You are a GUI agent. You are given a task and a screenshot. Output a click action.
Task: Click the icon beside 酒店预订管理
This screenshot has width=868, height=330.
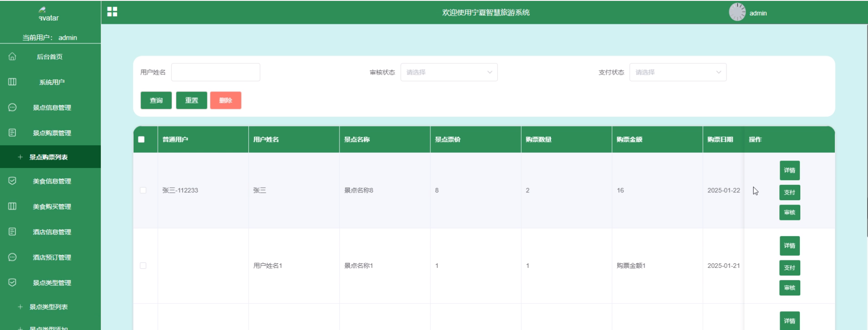tap(12, 257)
